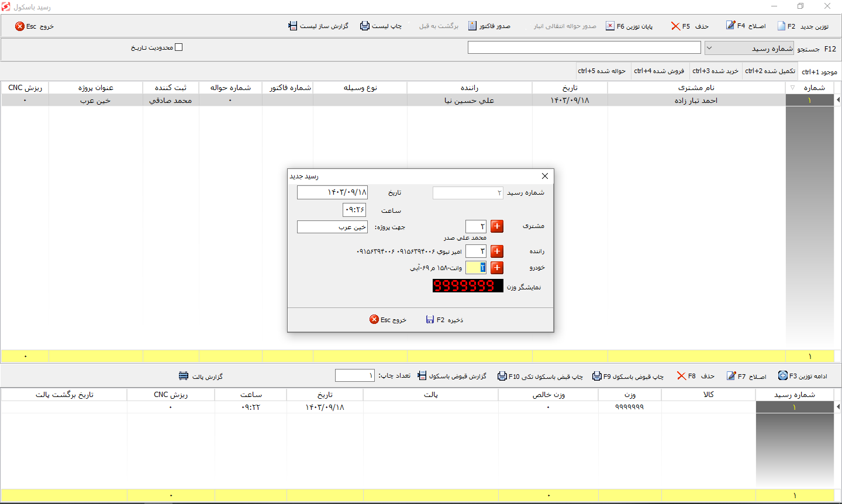Click the شماره column sort arrow

point(792,88)
